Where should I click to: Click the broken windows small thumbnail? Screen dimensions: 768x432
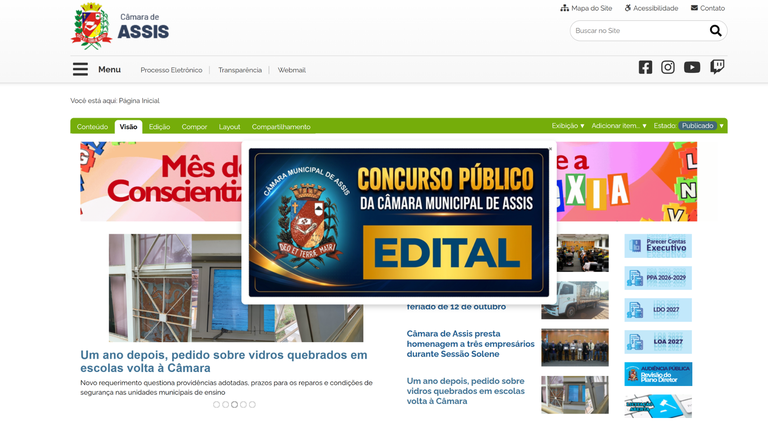[x=575, y=395]
